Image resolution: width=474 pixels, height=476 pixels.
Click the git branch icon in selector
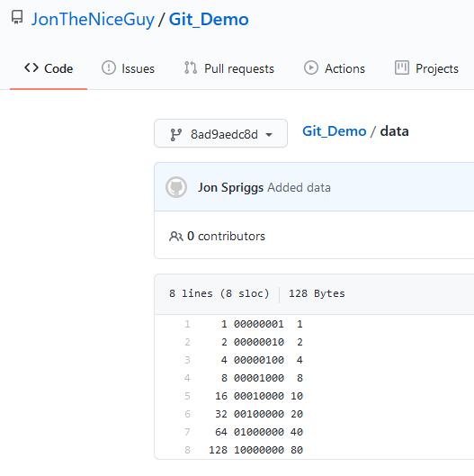coord(176,134)
